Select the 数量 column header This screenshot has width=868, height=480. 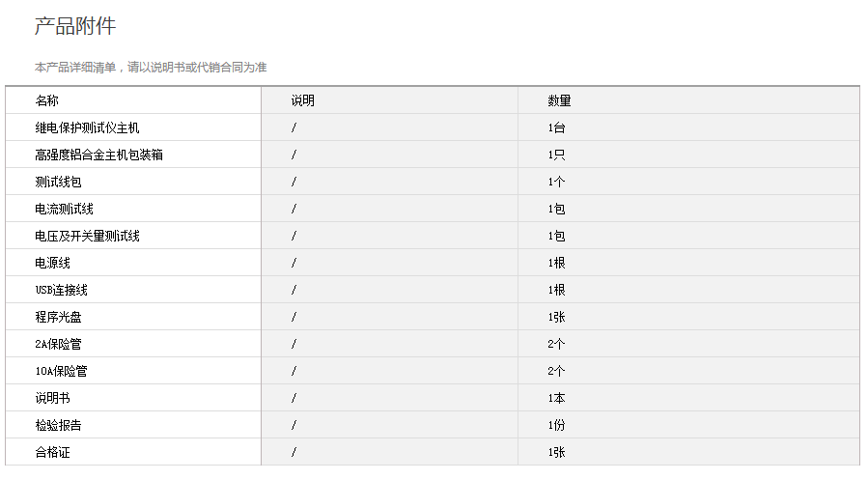coord(559,100)
